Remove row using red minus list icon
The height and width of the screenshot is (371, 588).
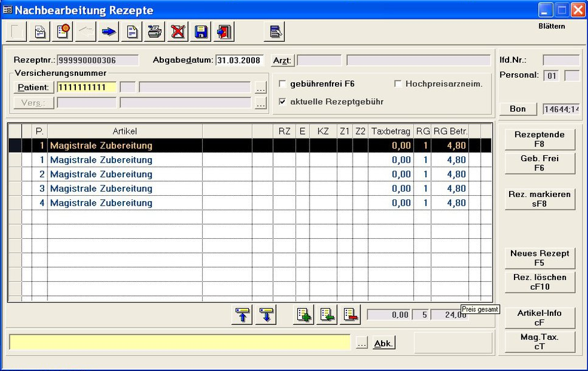pos(350,315)
